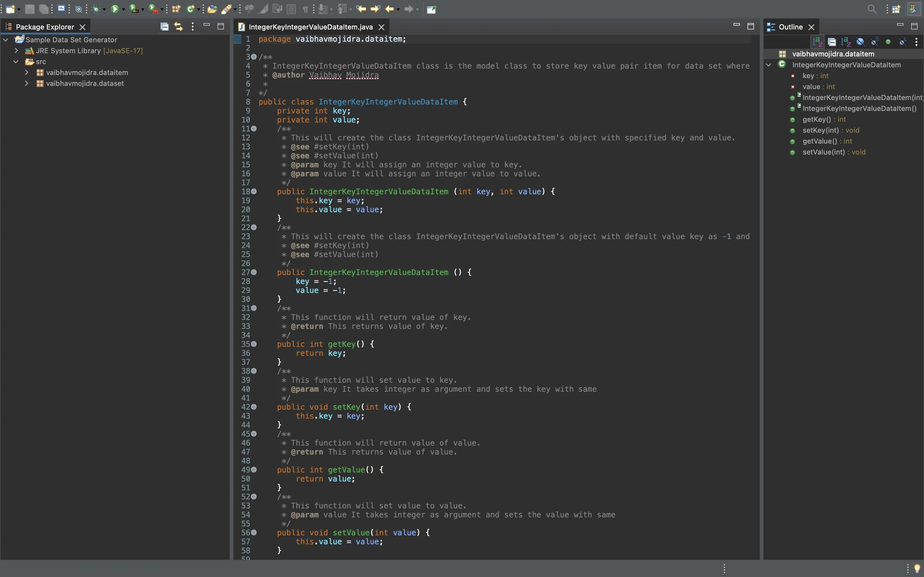
Task: Click Collapse All in Package Explorer
Action: (x=165, y=27)
